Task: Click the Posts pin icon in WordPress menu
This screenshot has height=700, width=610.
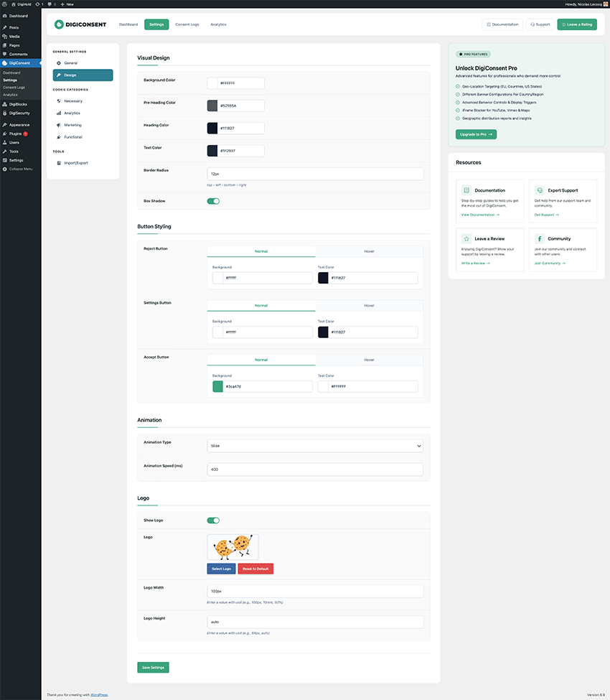Action: [4, 27]
